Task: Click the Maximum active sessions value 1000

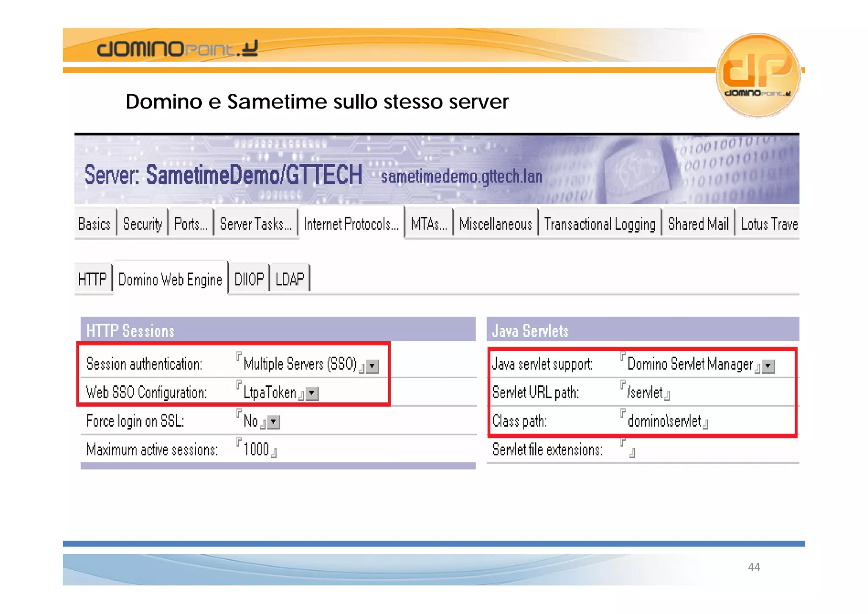Action: tap(256, 449)
